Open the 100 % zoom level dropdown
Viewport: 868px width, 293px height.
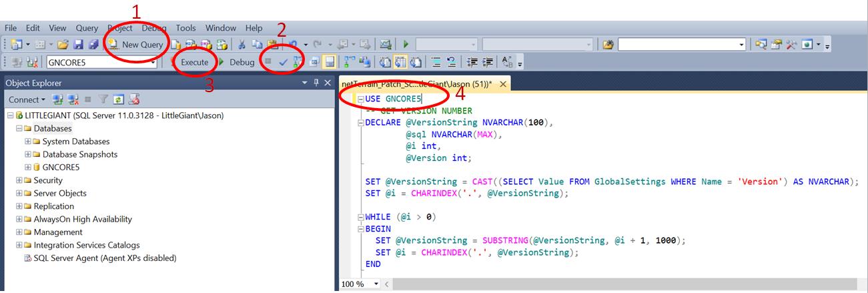click(x=376, y=284)
